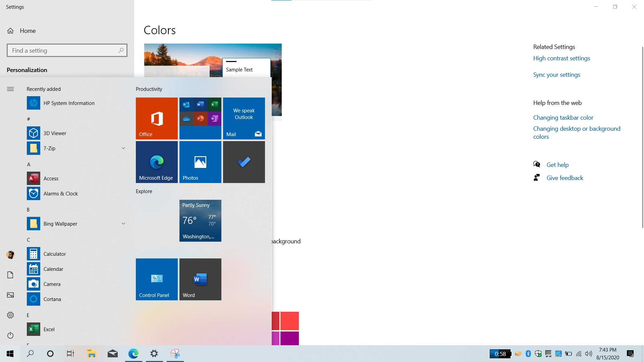Image resolution: width=644 pixels, height=362 pixels.
Task: Open Settings gear in Start sidebar
Action: pos(10,315)
